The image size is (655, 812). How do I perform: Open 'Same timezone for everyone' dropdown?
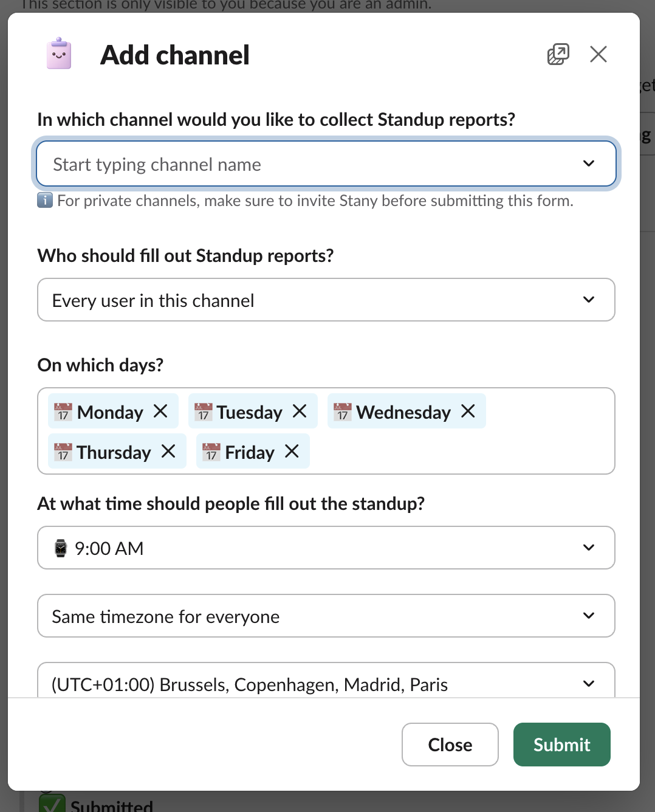[x=326, y=616]
